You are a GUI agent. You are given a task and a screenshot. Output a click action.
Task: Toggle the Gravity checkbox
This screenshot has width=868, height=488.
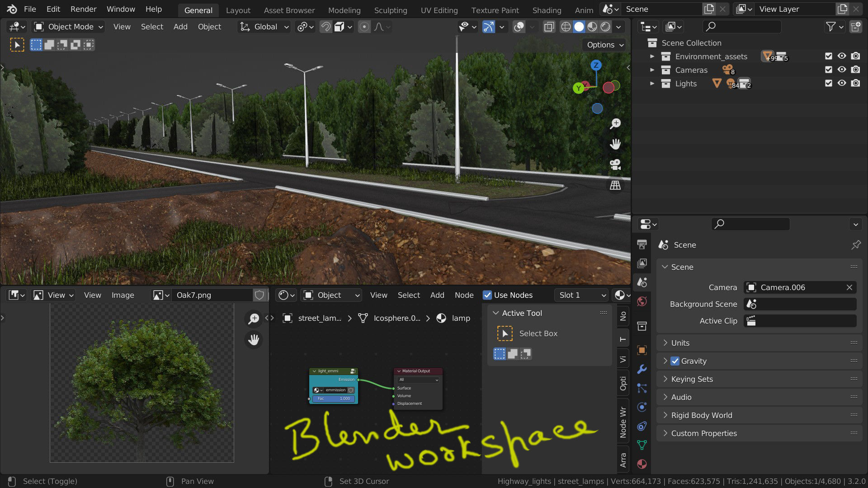[675, 361]
